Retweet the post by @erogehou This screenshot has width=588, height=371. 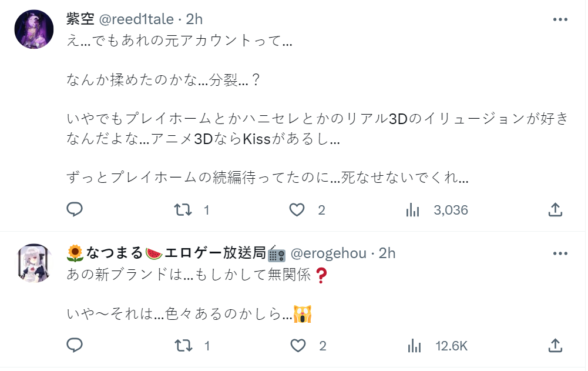pos(184,346)
